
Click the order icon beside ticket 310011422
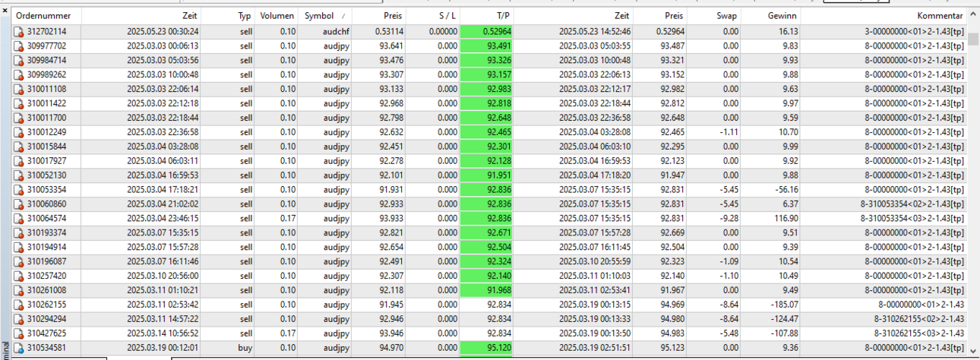(x=19, y=104)
